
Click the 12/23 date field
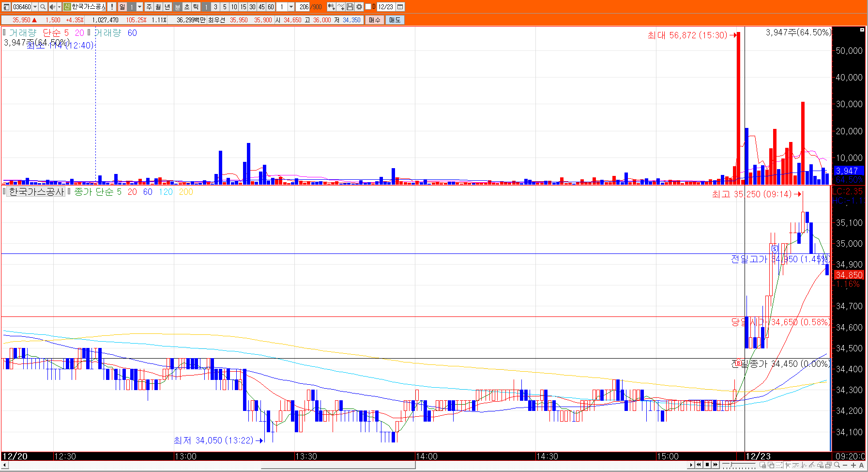(x=385, y=7)
